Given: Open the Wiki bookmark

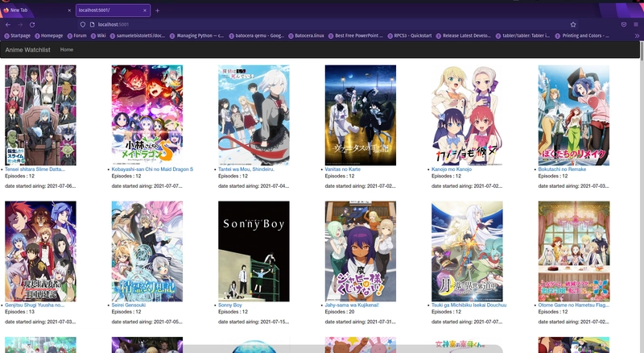Looking at the screenshot, I should point(98,35).
